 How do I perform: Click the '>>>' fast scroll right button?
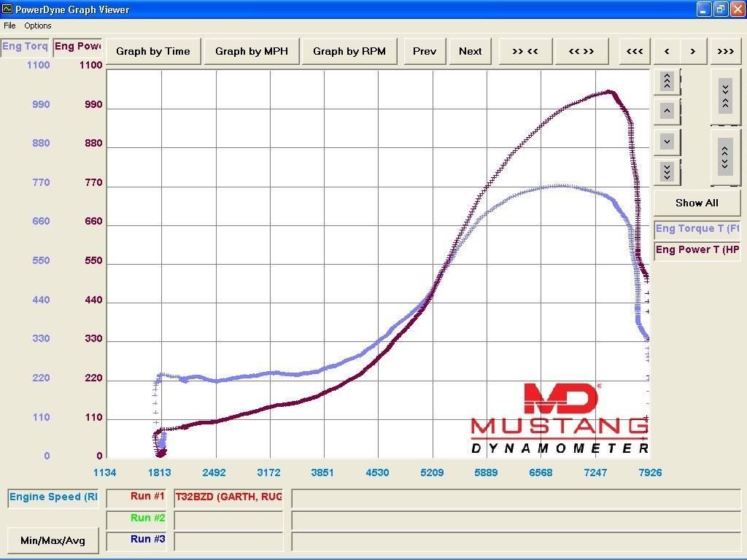[725, 52]
